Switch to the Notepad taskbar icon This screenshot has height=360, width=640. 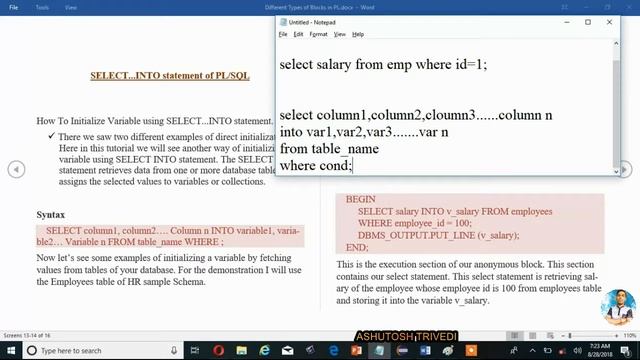pyautogui.click(x=379, y=351)
